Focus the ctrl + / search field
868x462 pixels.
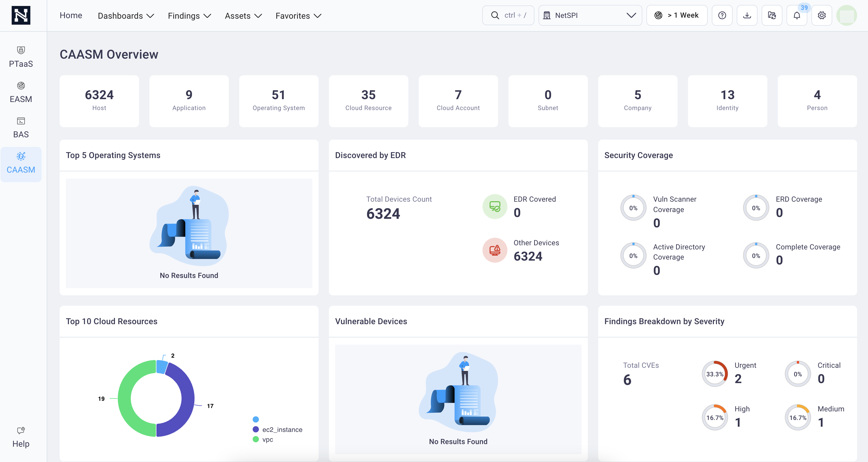click(x=508, y=16)
